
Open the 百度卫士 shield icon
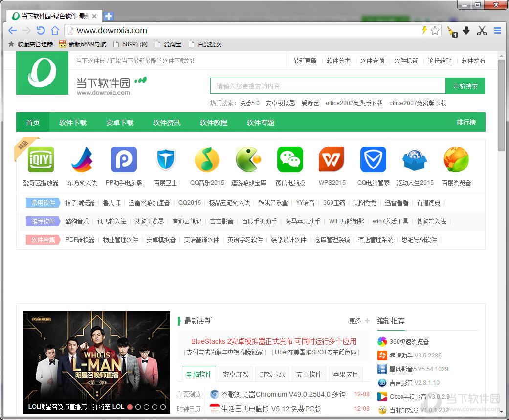click(x=166, y=159)
